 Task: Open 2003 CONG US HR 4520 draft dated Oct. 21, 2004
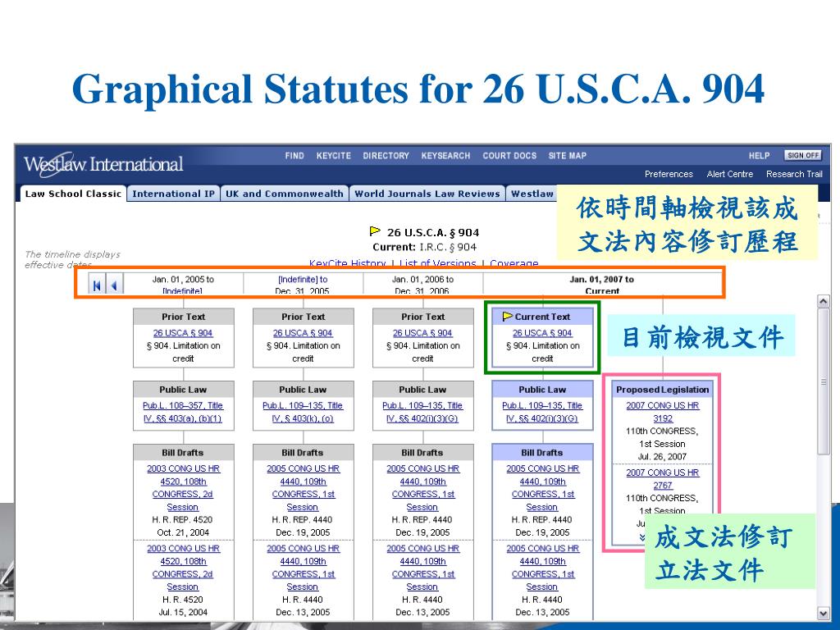point(183,487)
